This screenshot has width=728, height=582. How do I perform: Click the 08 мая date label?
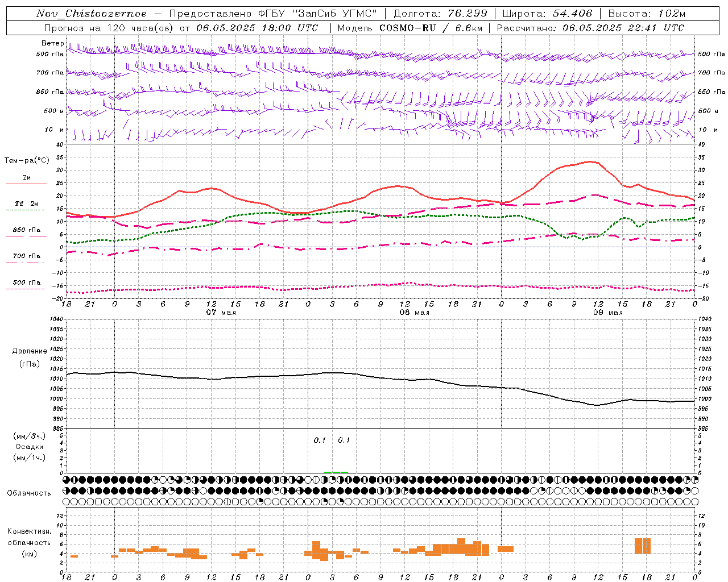(414, 313)
